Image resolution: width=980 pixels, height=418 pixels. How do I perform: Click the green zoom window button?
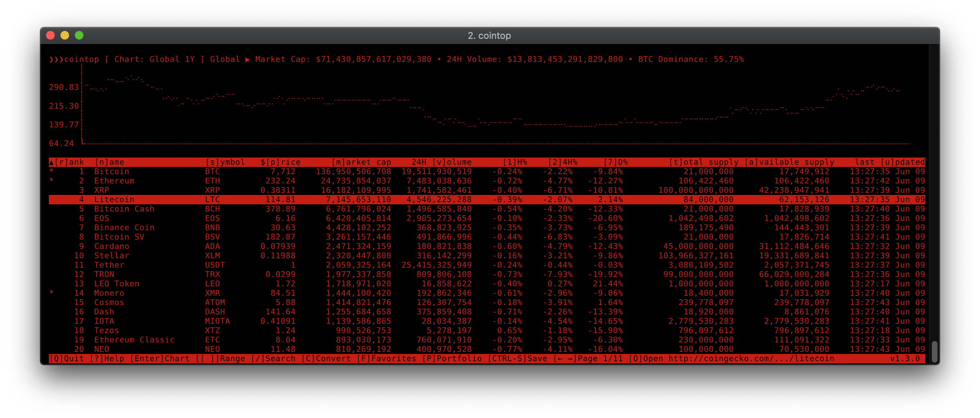click(79, 35)
